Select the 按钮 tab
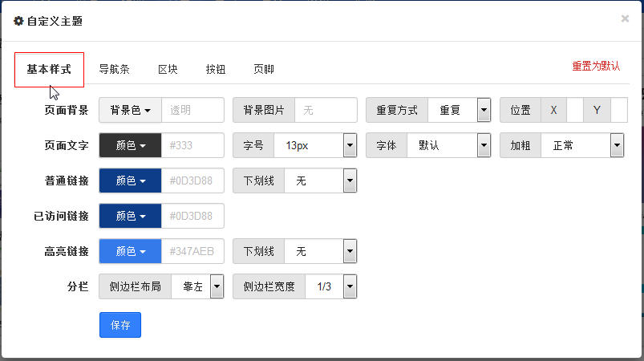 tap(216, 69)
